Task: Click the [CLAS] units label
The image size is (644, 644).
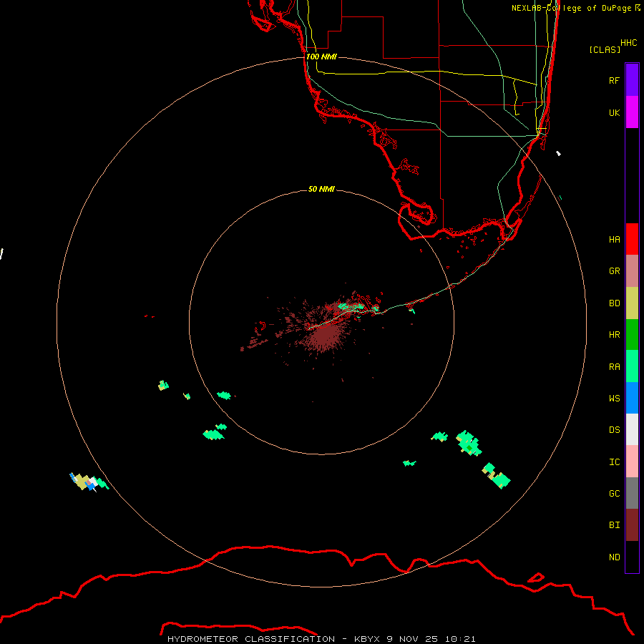Action: pos(605,49)
